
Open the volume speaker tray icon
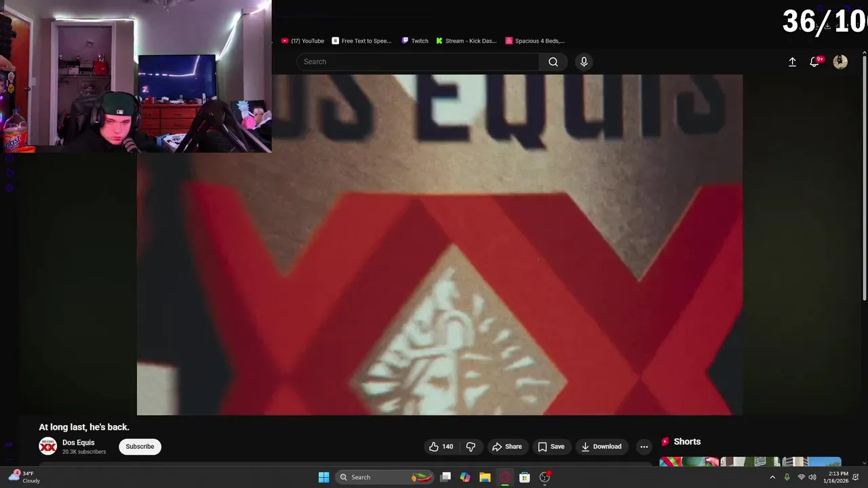[x=812, y=477]
